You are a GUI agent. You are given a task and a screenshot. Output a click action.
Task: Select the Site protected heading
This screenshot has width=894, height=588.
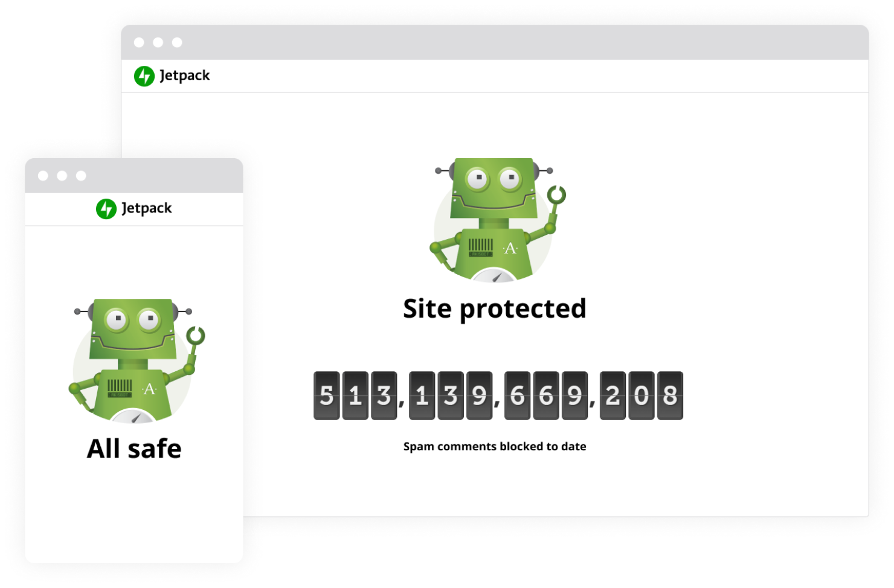point(494,308)
